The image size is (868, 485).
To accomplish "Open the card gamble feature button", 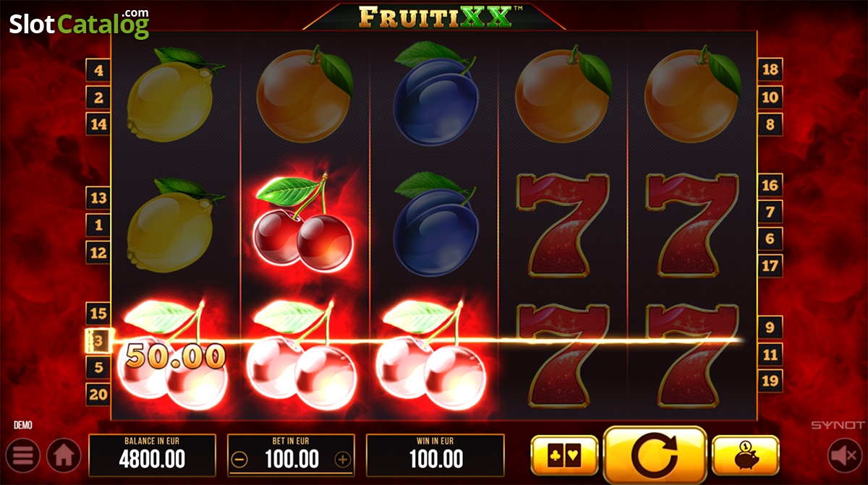I will (x=564, y=455).
